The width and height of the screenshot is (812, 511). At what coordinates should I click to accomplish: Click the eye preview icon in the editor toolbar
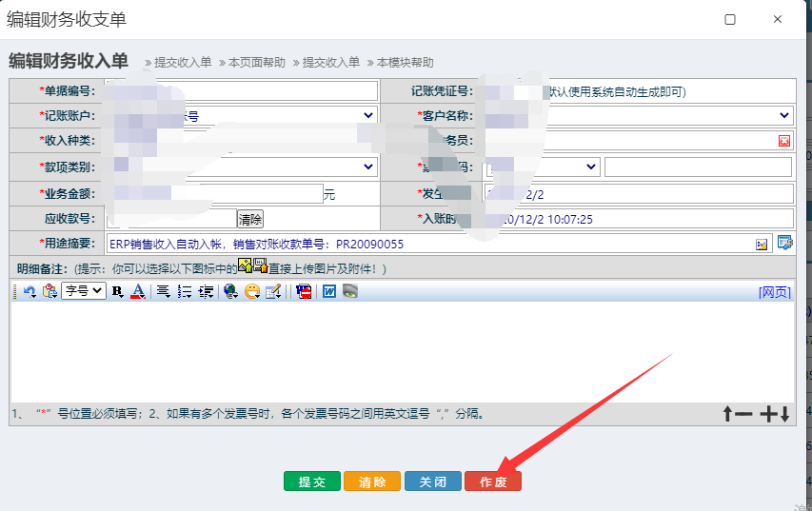point(350,291)
